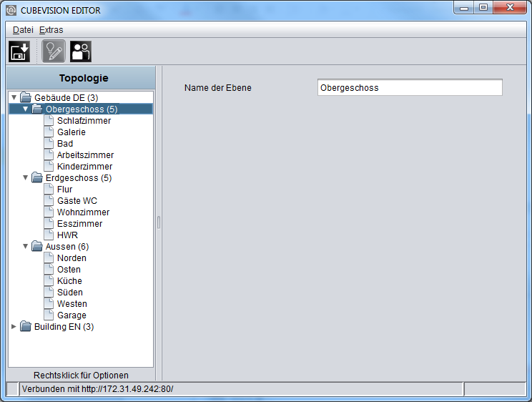Select Obergeschoss (5) tree row
Image resolution: width=532 pixels, height=402 pixels.
pos(81,109)
